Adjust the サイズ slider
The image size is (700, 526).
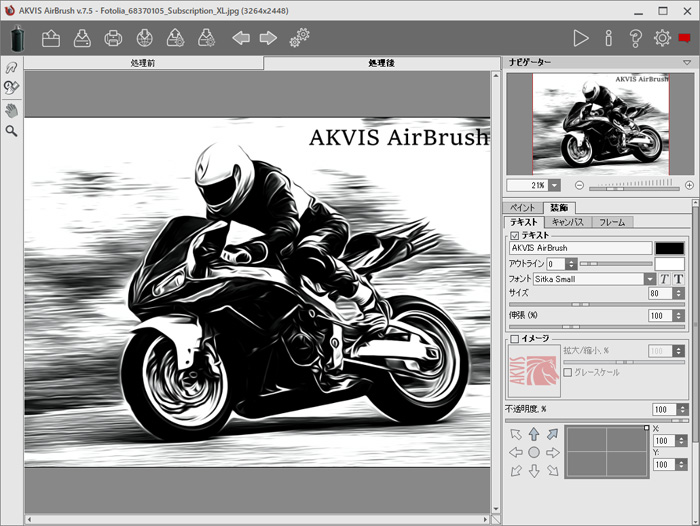click(596, 305)
